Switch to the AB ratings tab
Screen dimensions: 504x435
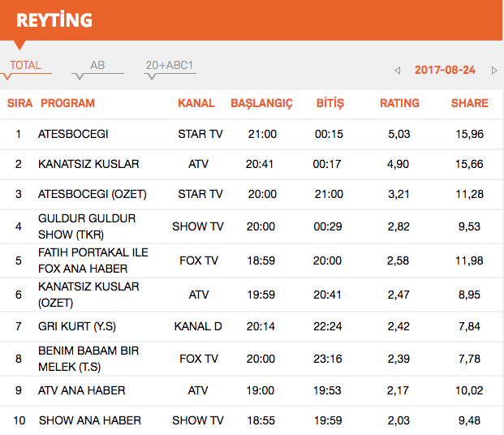coord(97,66)
